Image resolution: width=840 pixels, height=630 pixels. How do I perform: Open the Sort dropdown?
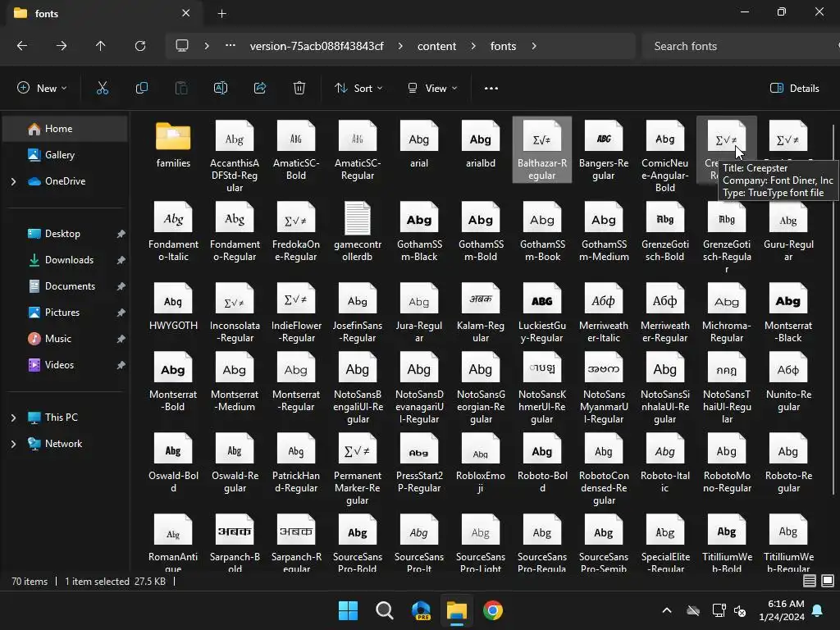pos(358,89)
